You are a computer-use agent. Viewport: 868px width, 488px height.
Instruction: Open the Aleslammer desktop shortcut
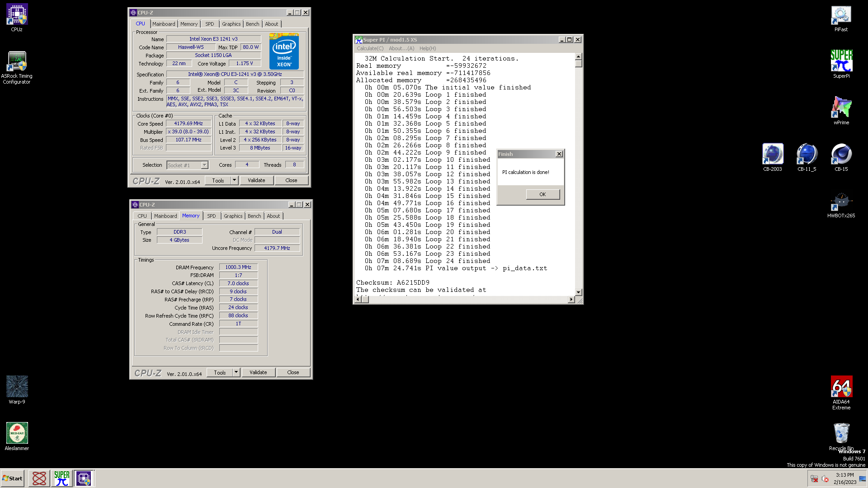click(x=17, y=436)
